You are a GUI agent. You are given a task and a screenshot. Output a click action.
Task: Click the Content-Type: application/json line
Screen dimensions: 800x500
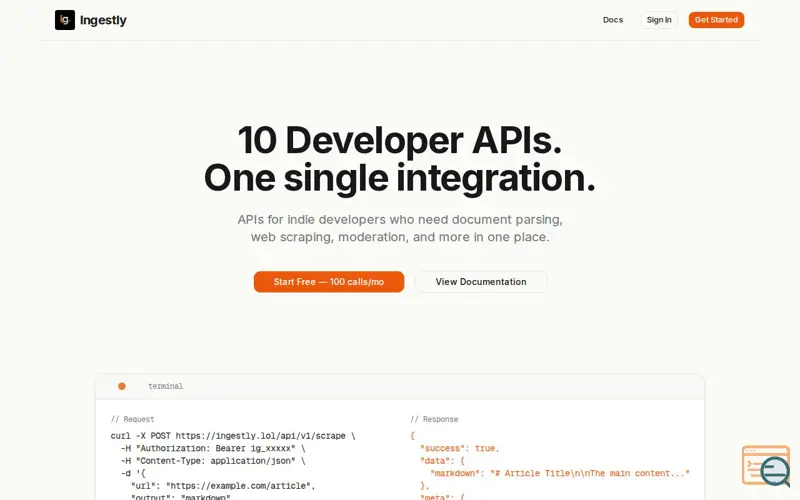click(x=213, y=461)
